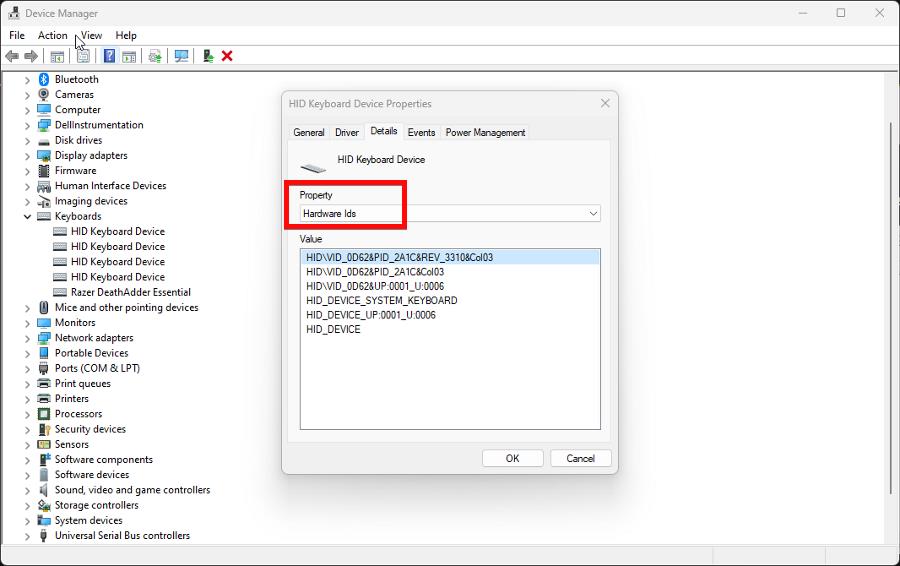Open the View menu
This screenshot has height=566, width=900.
92,36
